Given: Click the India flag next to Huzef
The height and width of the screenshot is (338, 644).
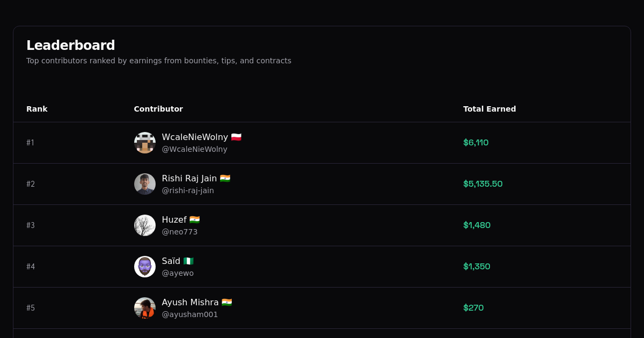Looking at the screenshot, I should (194, 219).
